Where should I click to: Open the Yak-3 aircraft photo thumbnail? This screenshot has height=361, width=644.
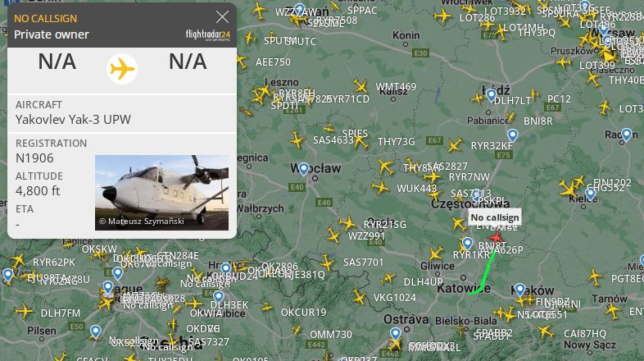click(162, 193)
